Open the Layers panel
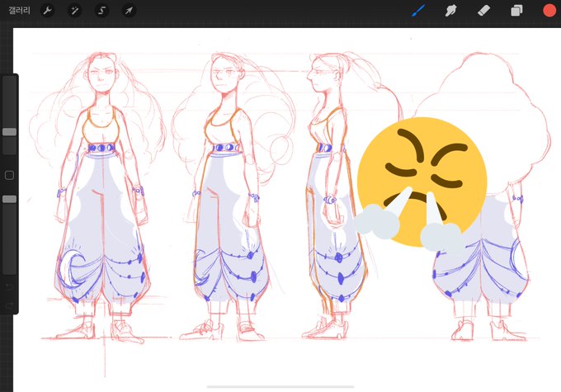Image resolution: width=561 pixels, height=392 pixels. (x=516, y=11)
